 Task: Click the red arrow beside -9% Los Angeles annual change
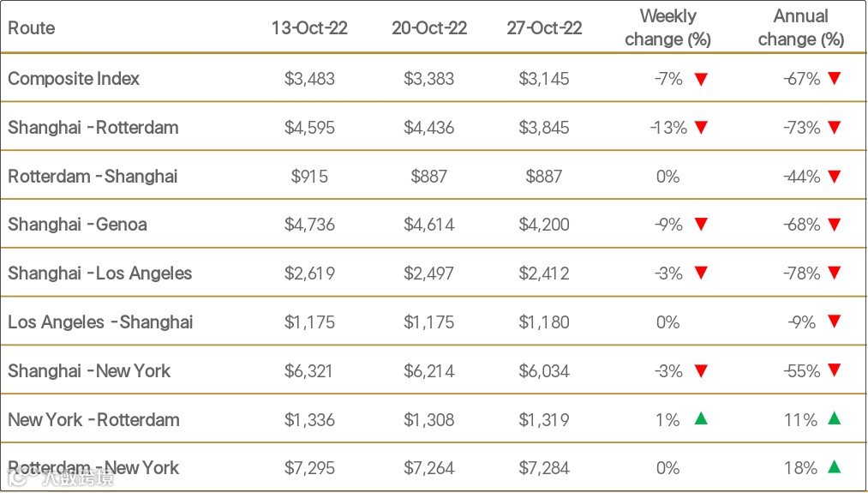coord(835,322)
